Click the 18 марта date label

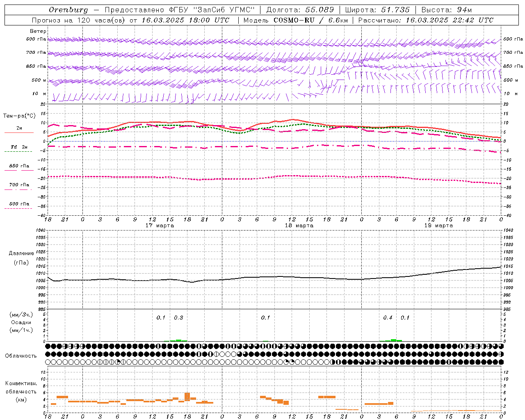coord(299,226)
